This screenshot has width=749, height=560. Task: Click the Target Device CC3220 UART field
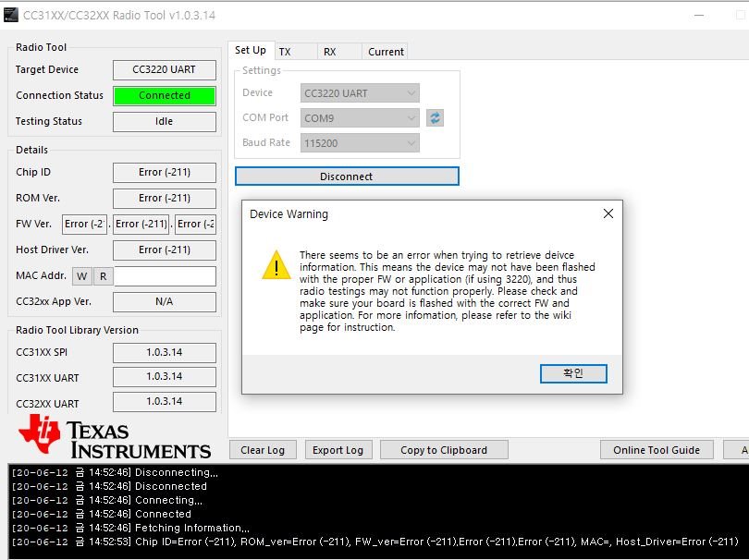(165, 69)
